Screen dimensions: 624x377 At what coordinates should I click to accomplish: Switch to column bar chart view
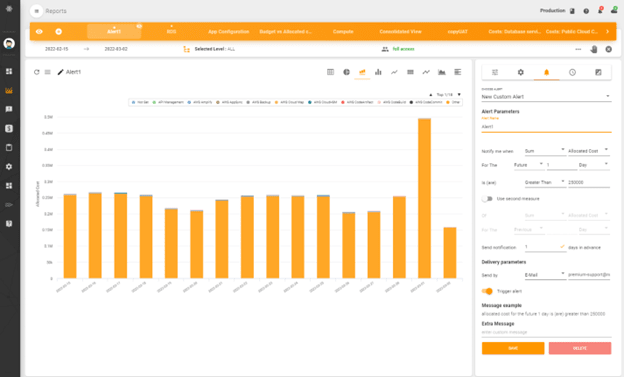pyautogui.click(x=378, y=72)
